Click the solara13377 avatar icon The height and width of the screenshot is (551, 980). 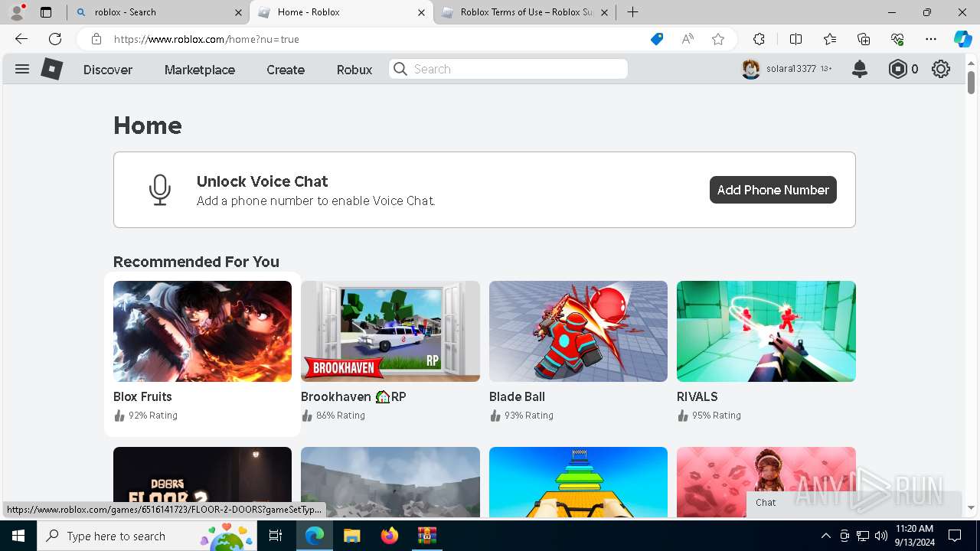coord(751,69)
